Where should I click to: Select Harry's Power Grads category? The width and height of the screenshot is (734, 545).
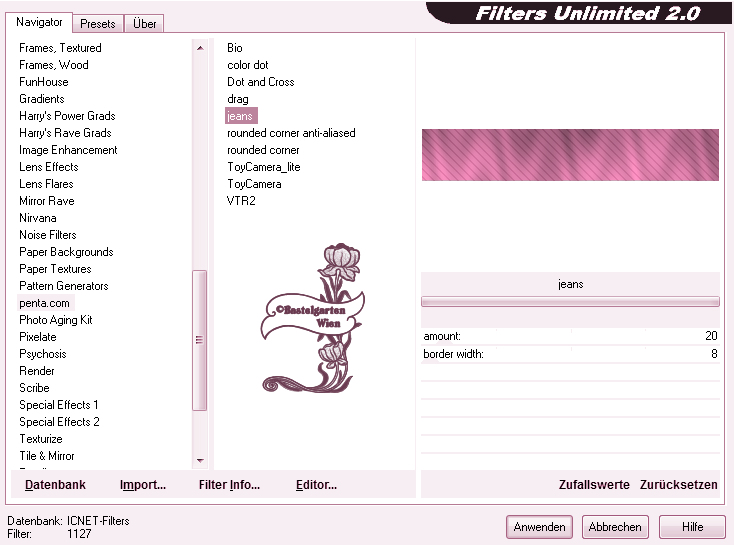coord(67,116)
